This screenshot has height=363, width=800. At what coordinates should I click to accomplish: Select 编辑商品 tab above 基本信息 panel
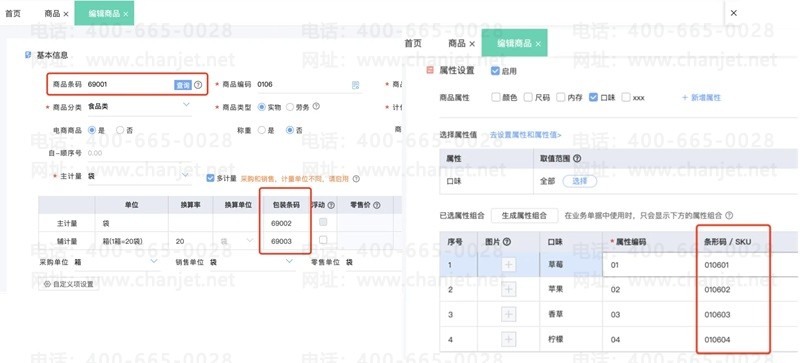[103, 14]
